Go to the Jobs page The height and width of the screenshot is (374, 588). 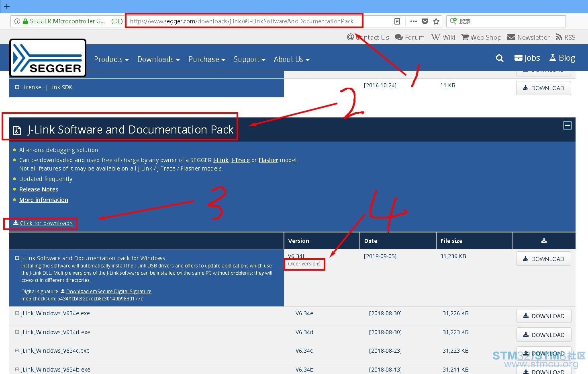[x=527, y=58]
